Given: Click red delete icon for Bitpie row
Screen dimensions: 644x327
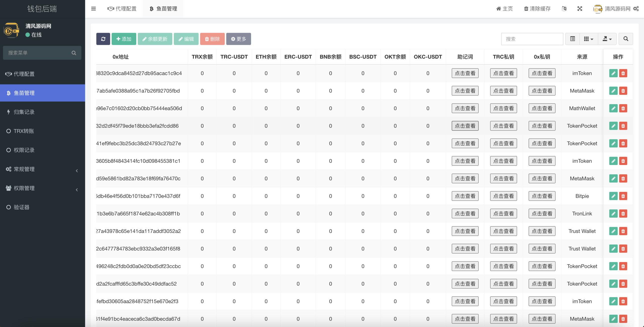Looking at the screenshot, I should (x=623, y=196).
